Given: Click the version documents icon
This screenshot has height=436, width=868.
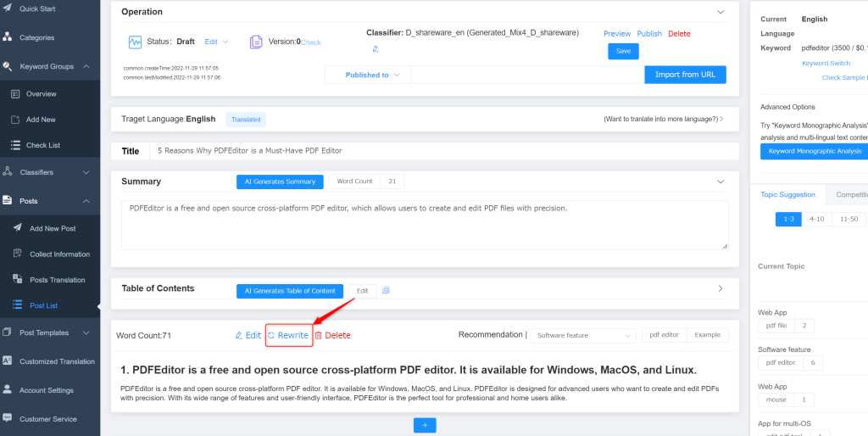Looking at the screenshot, I should (256, 42).
